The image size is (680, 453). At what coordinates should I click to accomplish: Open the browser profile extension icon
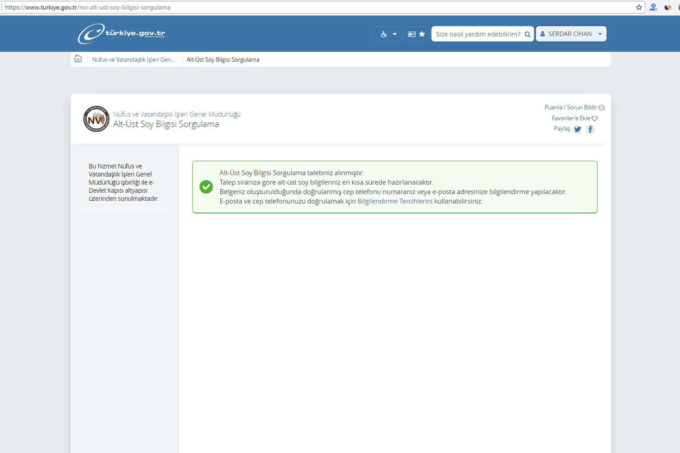click(x=653, y=6)
